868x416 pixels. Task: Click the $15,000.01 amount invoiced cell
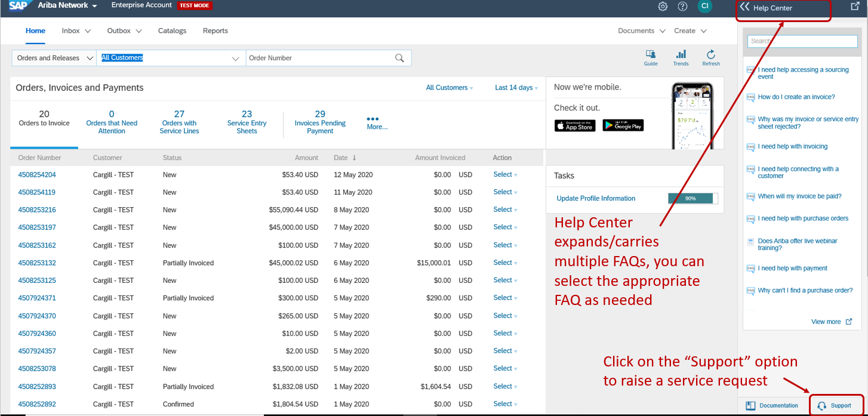pos(434,263)
